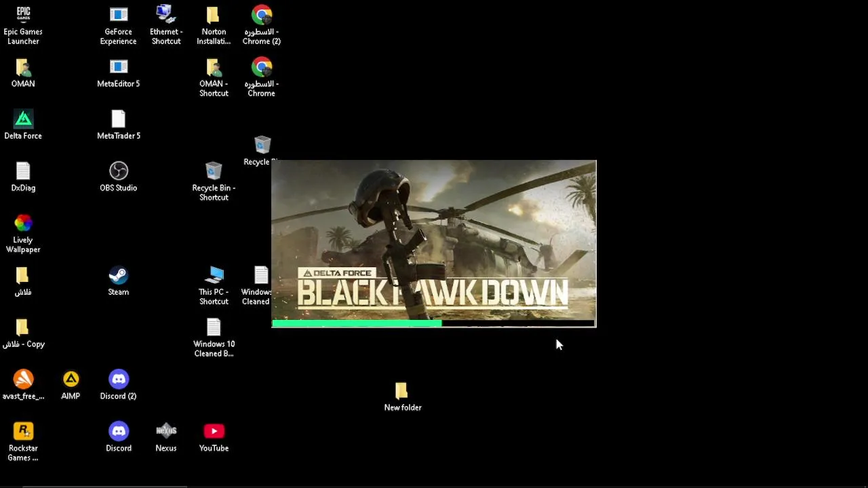Click the Recycle Bin - Shortcut icon
868x488 pixels.
(214, 182)
